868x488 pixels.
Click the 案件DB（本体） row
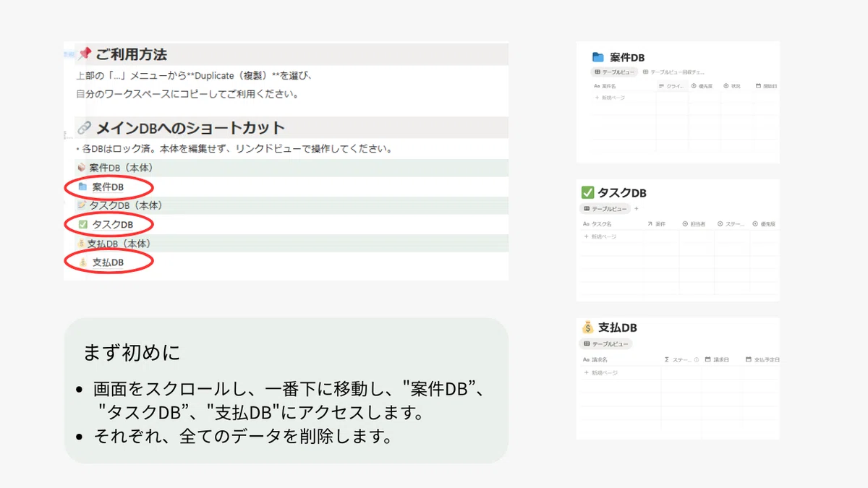coord(292,168)
